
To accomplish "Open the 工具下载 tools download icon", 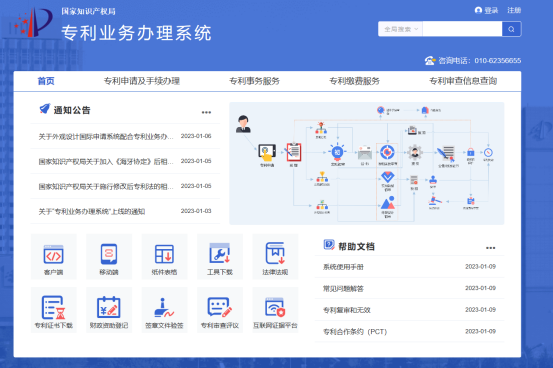I will tap(220, 257).
